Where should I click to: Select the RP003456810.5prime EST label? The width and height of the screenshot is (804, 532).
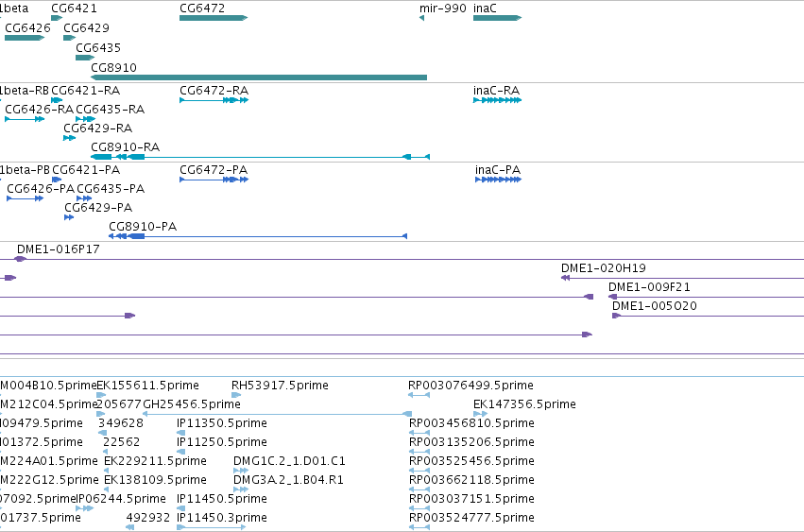pyautogui.click(x=471, y=423)
